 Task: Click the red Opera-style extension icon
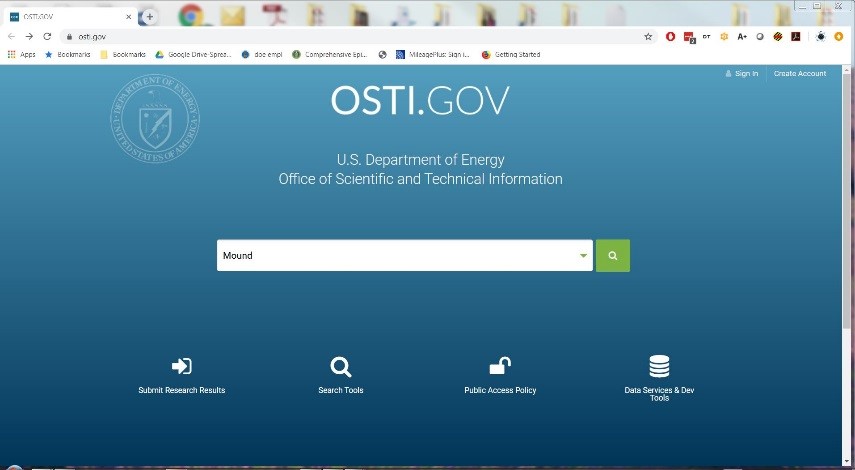tap(671, 37)
